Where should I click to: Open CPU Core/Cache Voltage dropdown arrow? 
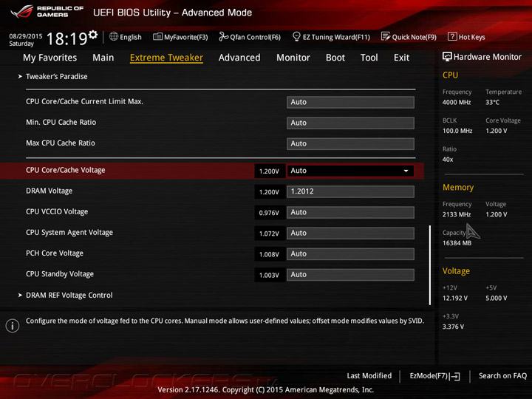pos(406,171)
